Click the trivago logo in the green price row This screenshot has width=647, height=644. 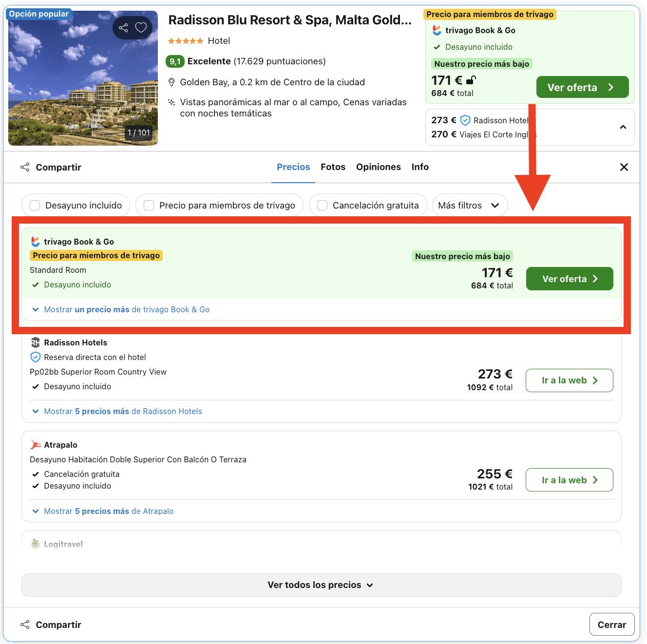pos(36,242)
